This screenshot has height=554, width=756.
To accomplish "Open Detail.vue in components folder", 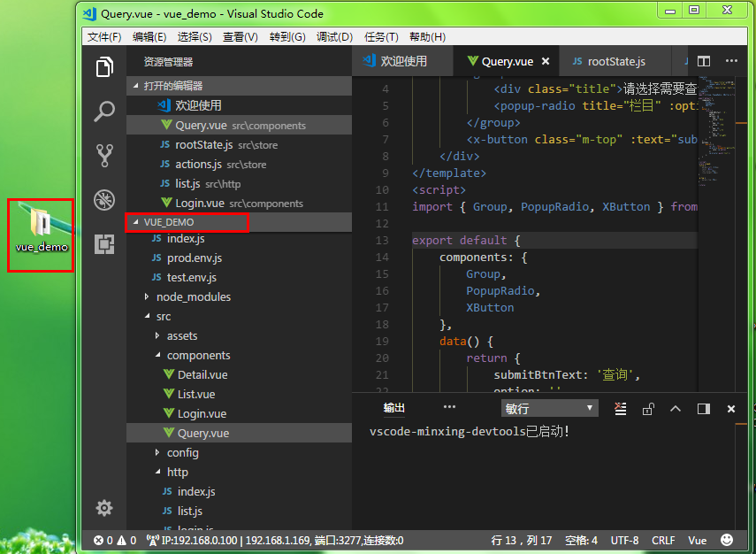I will [239, 374].
